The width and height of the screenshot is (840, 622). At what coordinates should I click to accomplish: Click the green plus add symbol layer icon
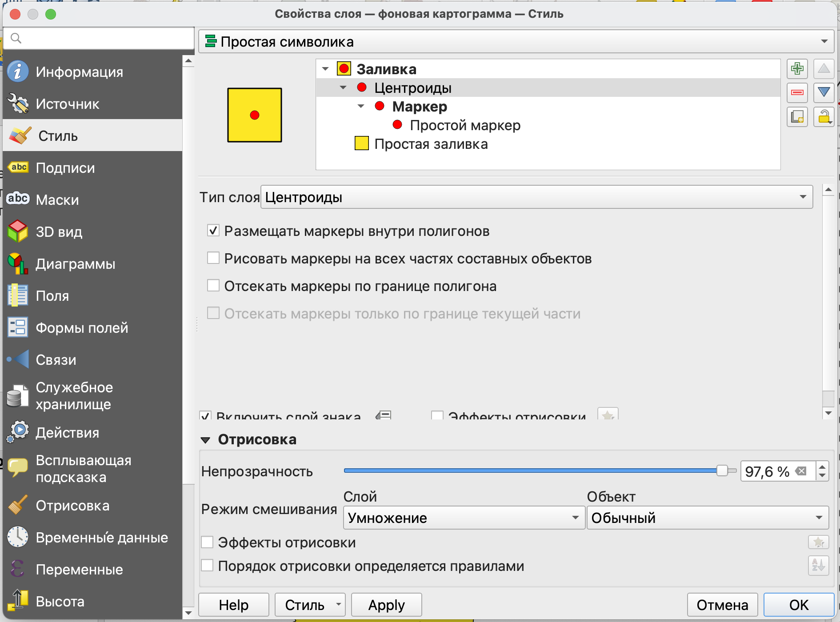click(797, 69)
